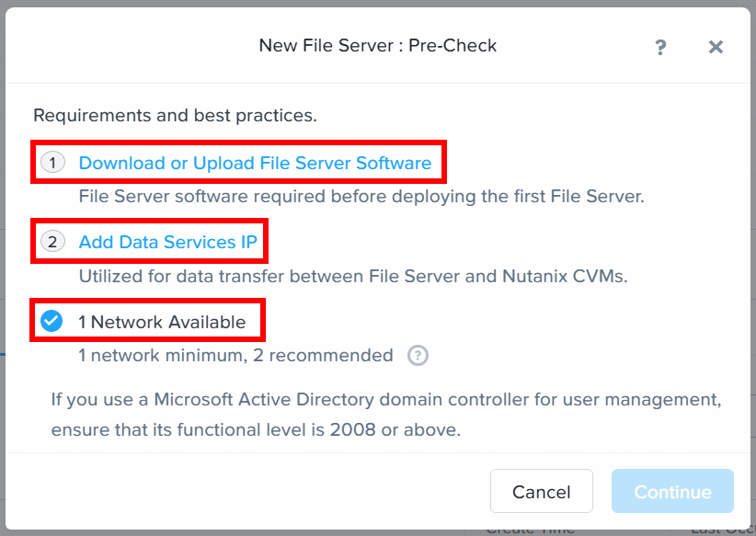Click 'functional level is 2008 or above' line
Image resolution: width=756 pixels, height=536 pixels.
tap(256, 429)
